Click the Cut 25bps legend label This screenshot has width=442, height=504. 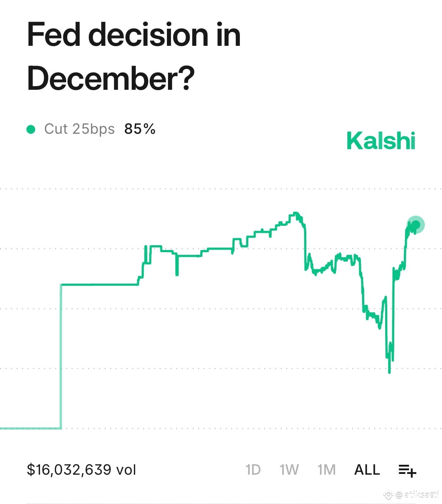79,129
